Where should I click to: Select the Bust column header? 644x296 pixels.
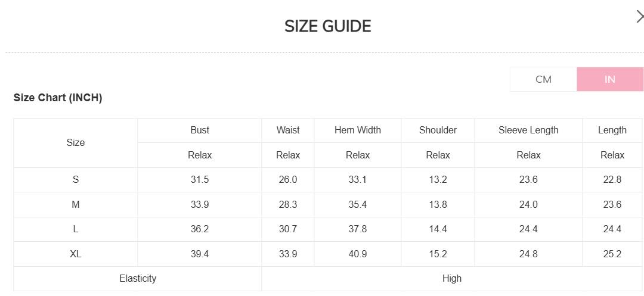point(200,130)
